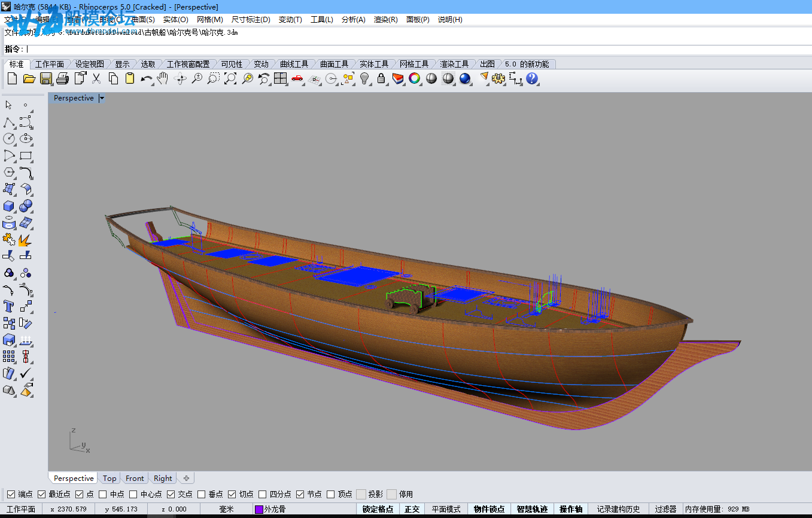This screenshot has width=812, height=518.
Task: Enable the 中点 osnap checkbox
Action: point(103,494)
